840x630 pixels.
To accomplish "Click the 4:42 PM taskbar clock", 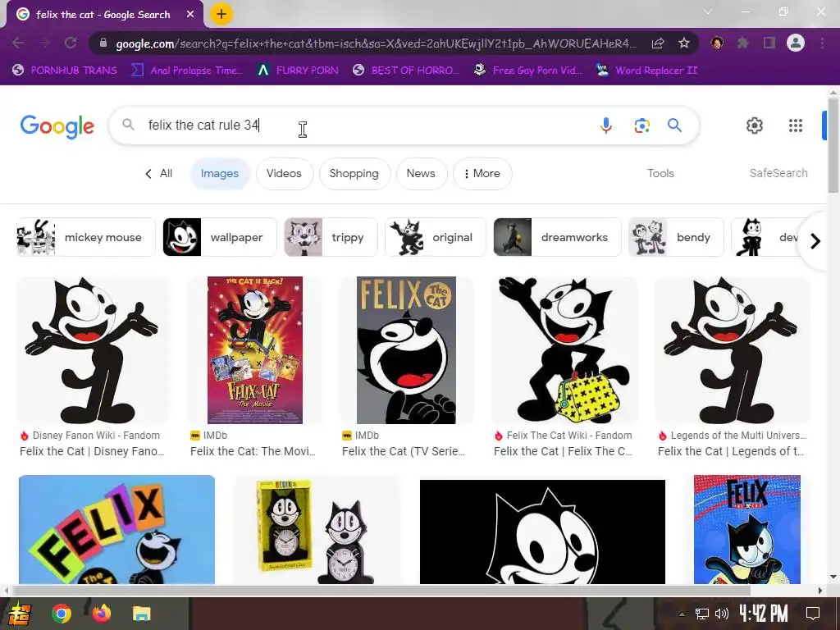I will point(764,613).
